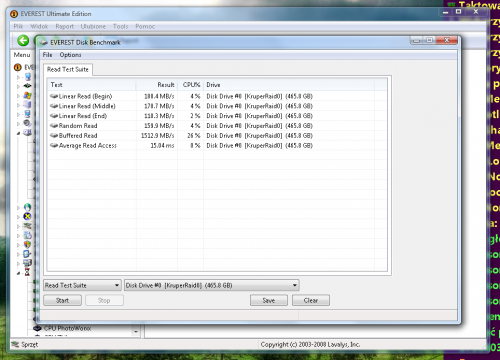Click the Save button

269,300
